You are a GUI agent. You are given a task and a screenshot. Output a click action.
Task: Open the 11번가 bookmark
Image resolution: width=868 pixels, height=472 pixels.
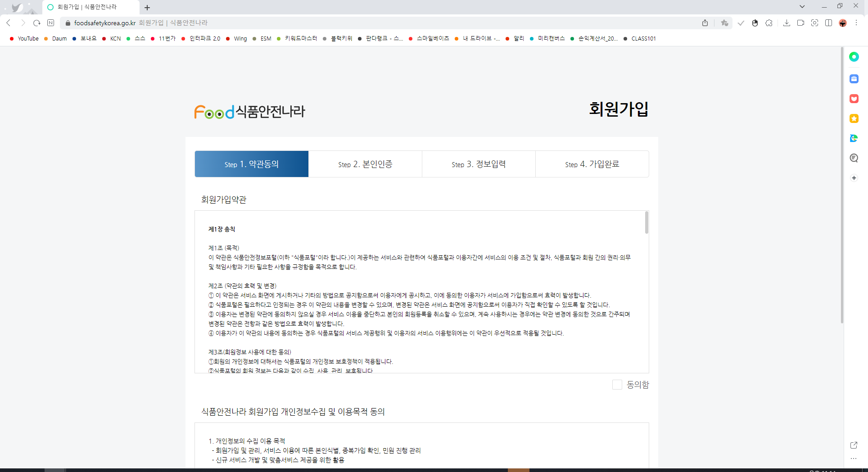(x=163, y=39)
